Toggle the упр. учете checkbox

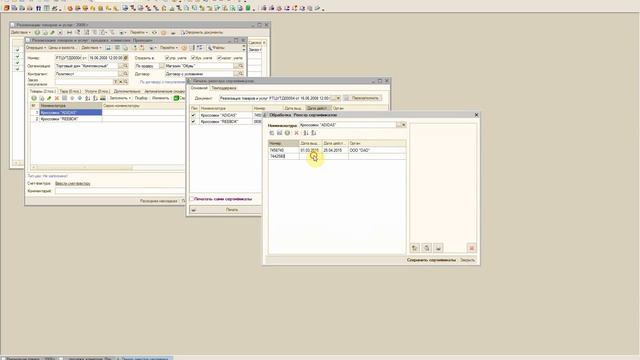[x=167, y=58]
